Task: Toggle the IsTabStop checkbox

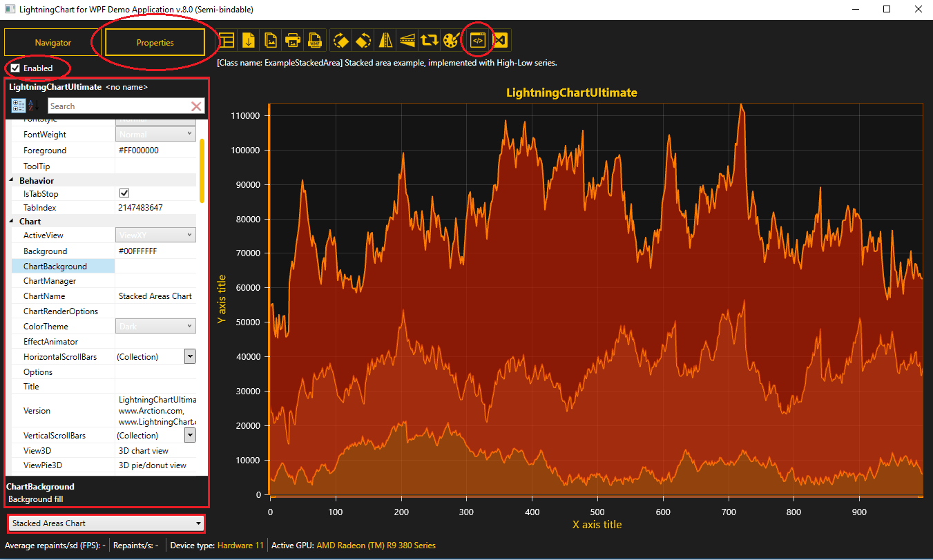Action: click(124, 193)
